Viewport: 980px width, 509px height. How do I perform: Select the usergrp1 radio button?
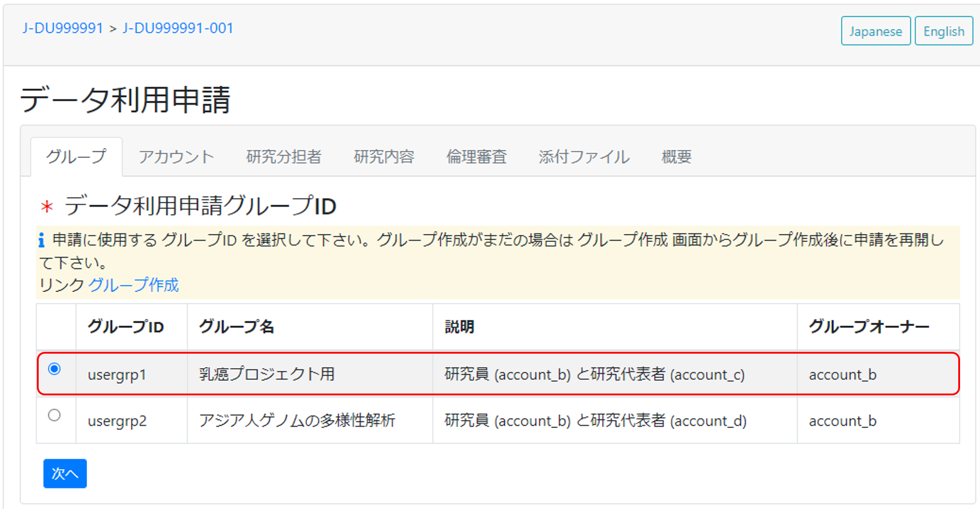[x=54, y=369]
